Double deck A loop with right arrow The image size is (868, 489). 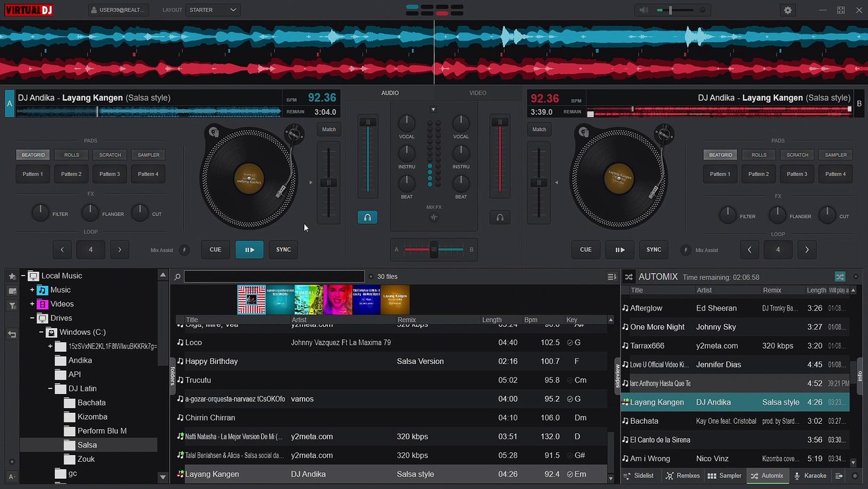pyautogui.click(x=119, y=250)
